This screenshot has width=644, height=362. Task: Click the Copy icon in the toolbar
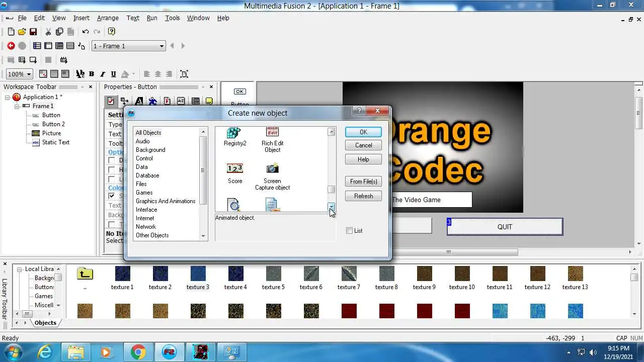pyautogui.click(x=59, y=32)
